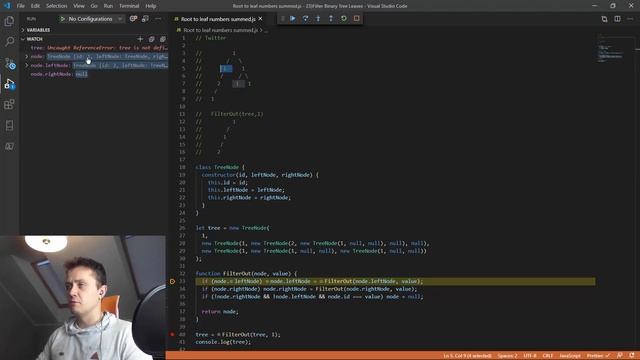Viewport: 640px width, 360px height.
Task: Open notifications bell in status bar
Action: coord(632,356)
